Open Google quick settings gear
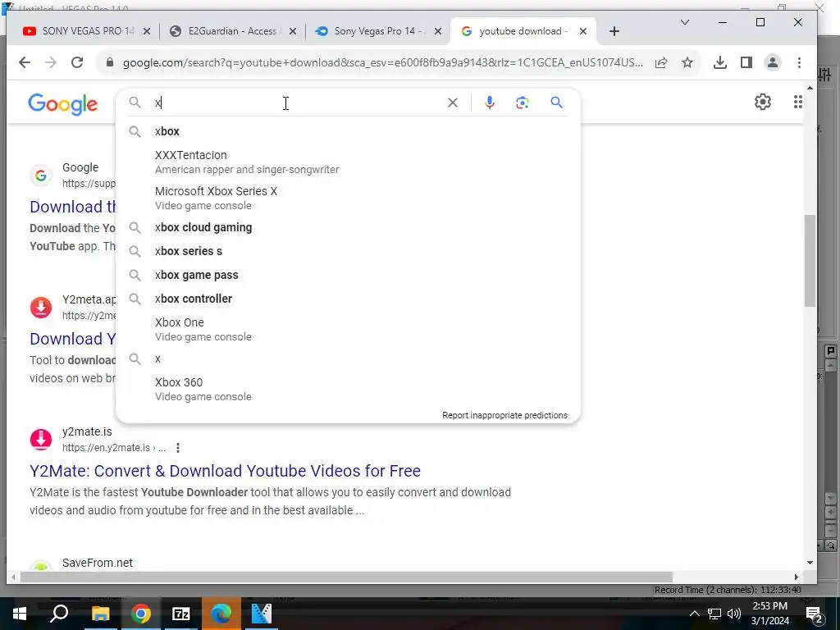This screenshot has width=840, height=630. (x=762, y=102)
